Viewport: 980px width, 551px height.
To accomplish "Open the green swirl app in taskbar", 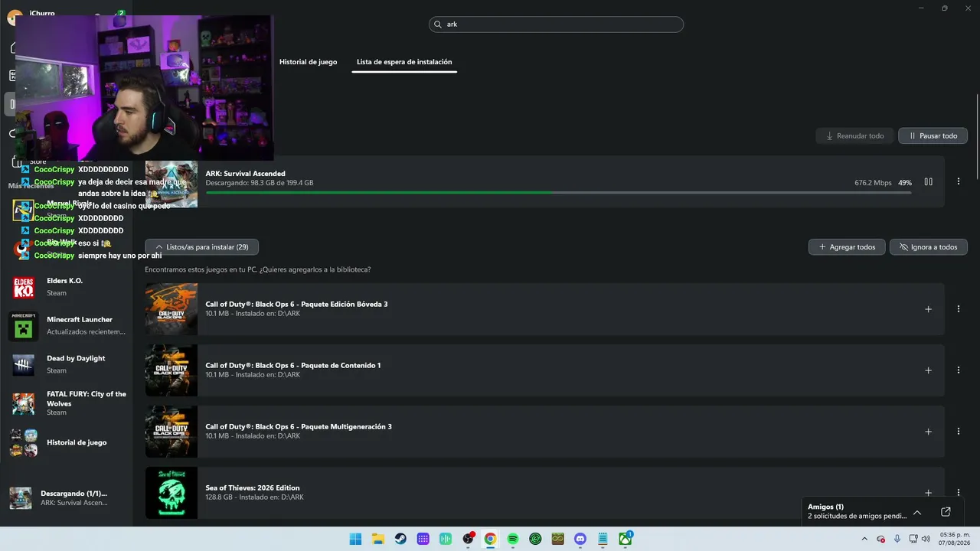I will point(535,539).
